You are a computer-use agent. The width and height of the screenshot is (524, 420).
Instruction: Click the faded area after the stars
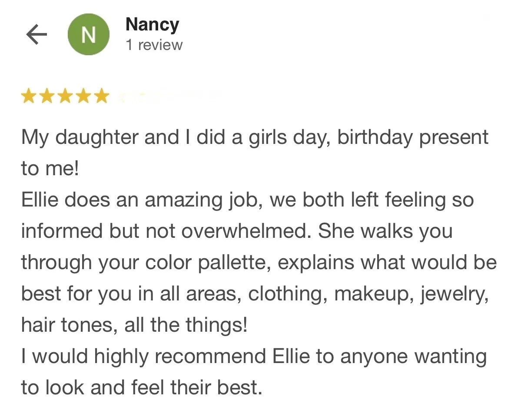pyautogui.click(x=169, y=97)
